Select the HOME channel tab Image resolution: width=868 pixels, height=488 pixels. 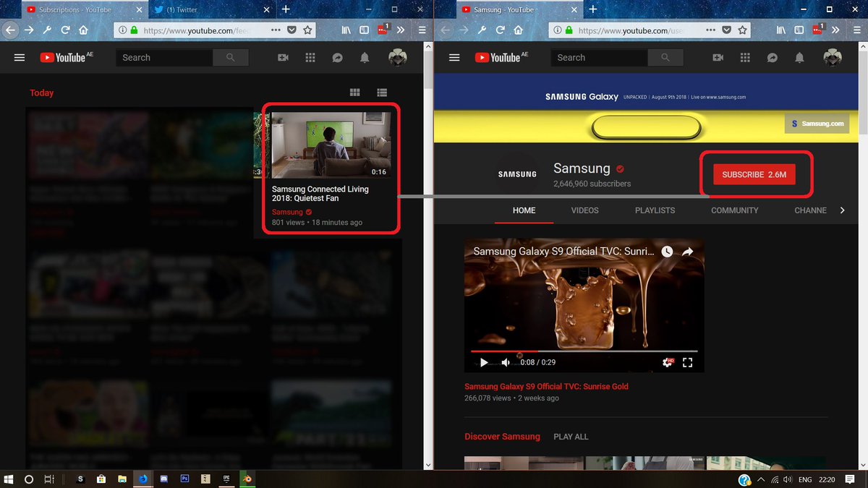click(524, 210)
